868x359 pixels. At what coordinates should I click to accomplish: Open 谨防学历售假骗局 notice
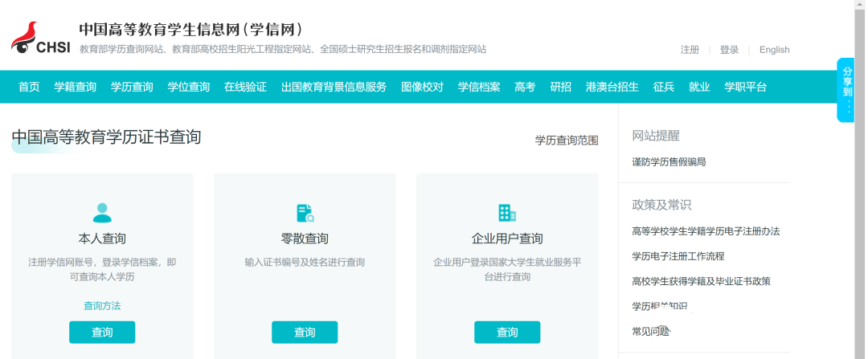(669, 162)
